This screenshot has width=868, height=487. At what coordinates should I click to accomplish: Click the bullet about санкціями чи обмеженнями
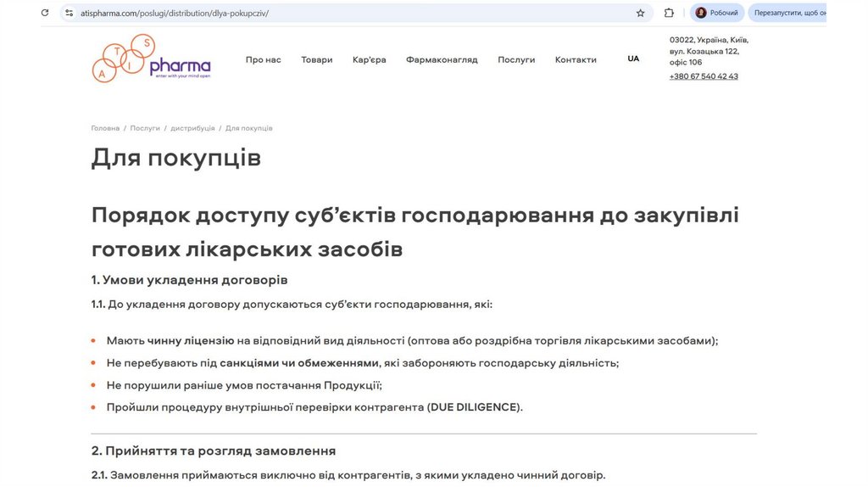coord(363,363)
